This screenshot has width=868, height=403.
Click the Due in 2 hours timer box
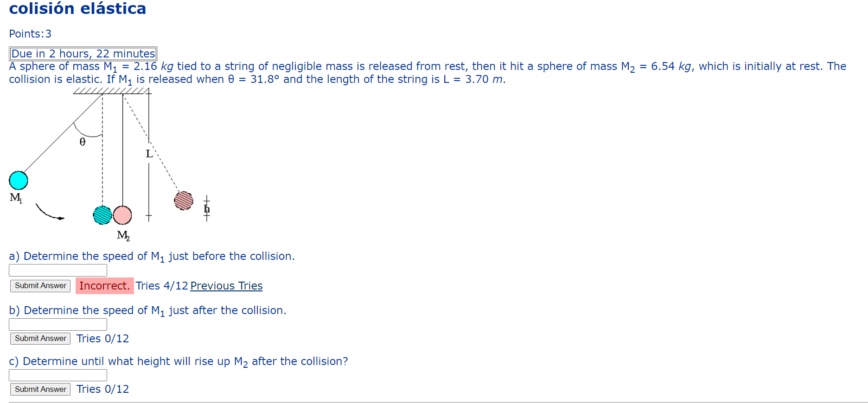(83, 53)
